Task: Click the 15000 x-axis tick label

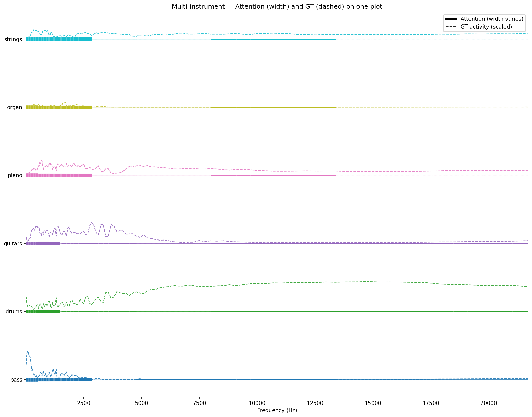Action: pyautogui.click(x=373, y=403)
